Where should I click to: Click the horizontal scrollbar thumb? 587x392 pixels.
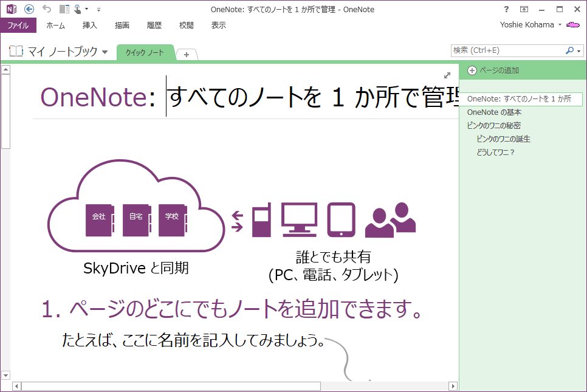171,386
